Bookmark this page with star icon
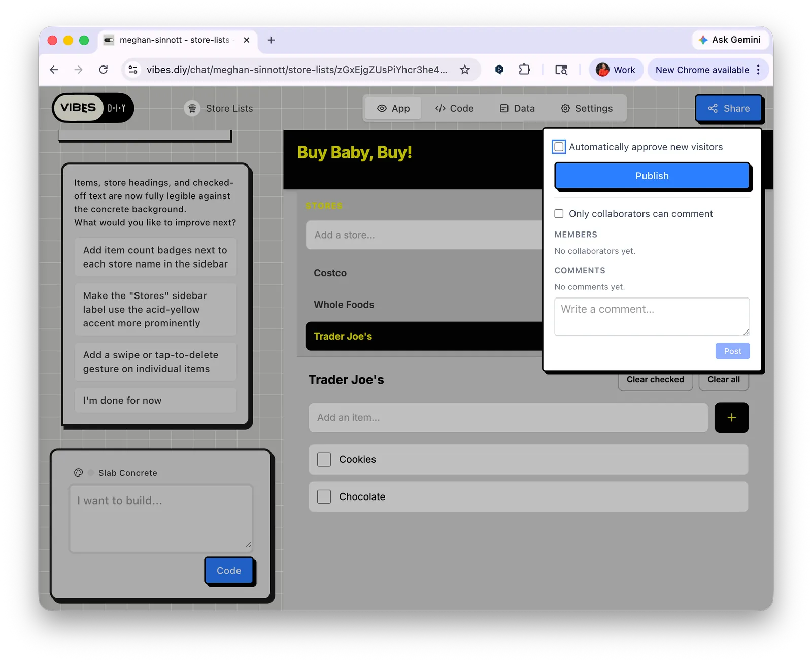 [x=464, y=70]
